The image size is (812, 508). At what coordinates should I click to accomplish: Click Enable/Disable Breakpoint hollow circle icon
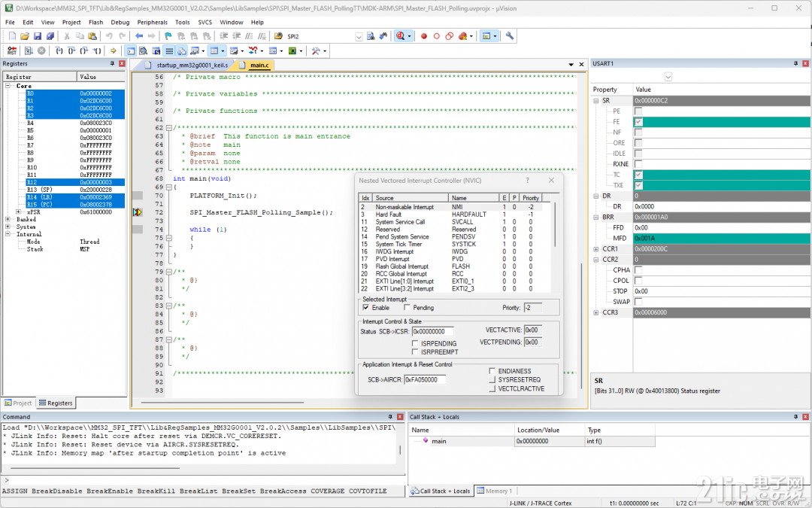436,36
